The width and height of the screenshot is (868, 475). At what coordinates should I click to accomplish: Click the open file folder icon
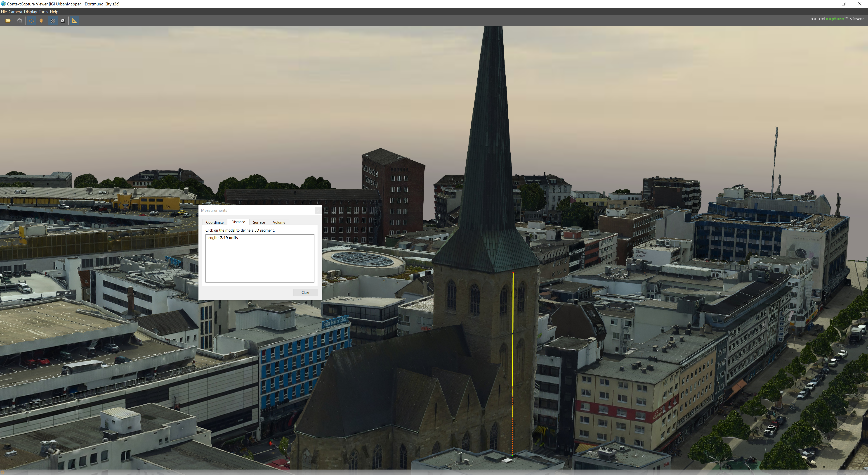tap(8, 21)
